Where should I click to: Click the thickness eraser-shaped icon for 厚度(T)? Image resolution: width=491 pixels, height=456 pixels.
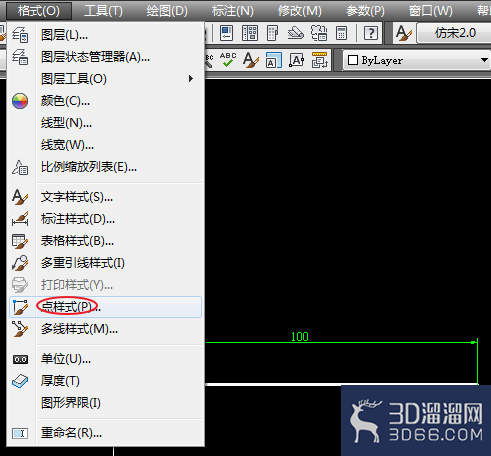pyautogui.click(x=20, y=381)
